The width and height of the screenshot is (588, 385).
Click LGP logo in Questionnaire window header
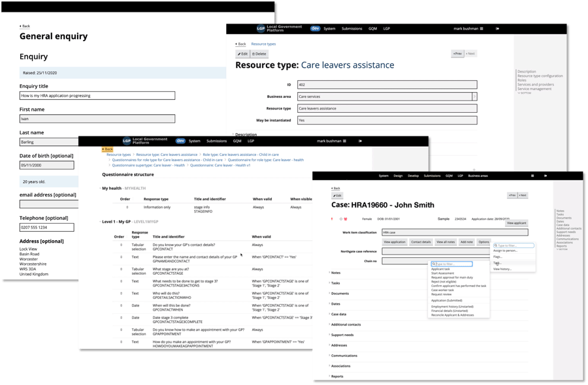127,141
